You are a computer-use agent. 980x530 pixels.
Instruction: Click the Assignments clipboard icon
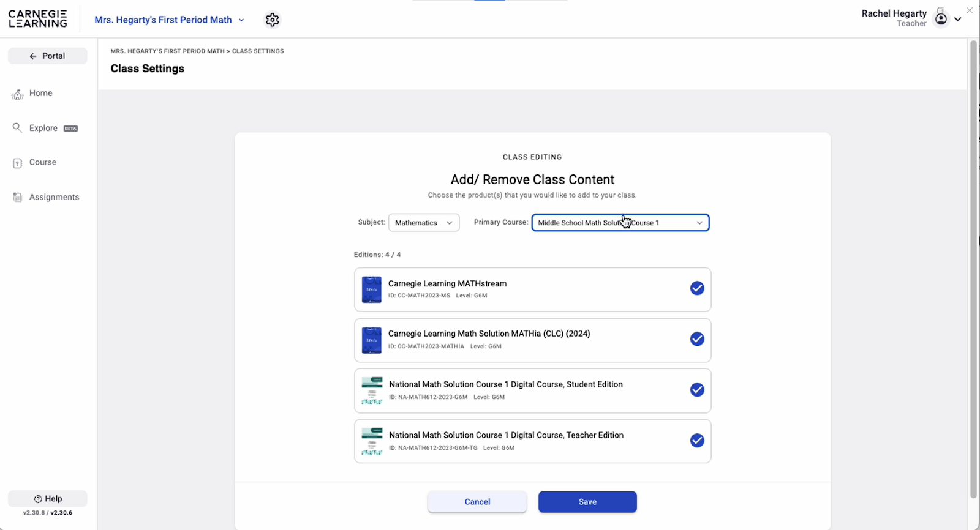[18, 197]
